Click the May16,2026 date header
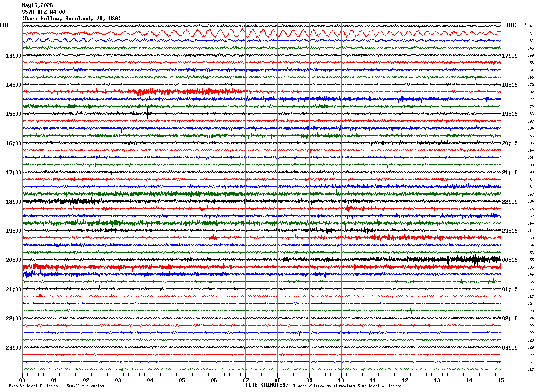Image resolution: width=536 pixels, height=392 pixels. [37, 5]
